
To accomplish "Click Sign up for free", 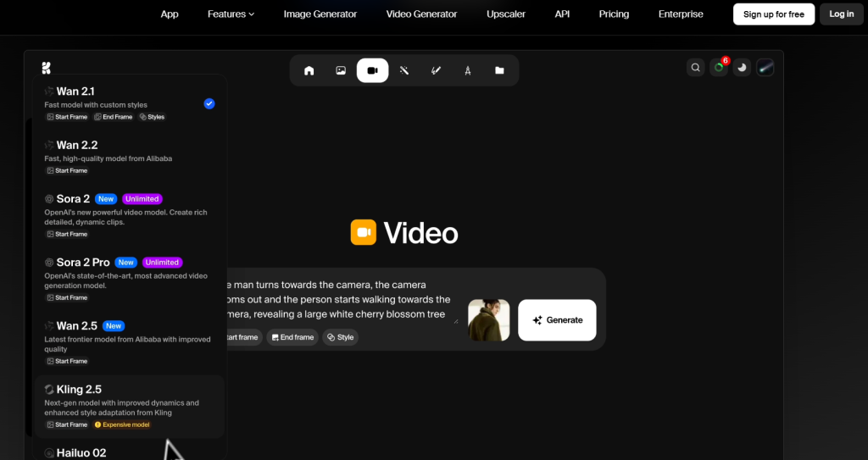I will [773, 14].
